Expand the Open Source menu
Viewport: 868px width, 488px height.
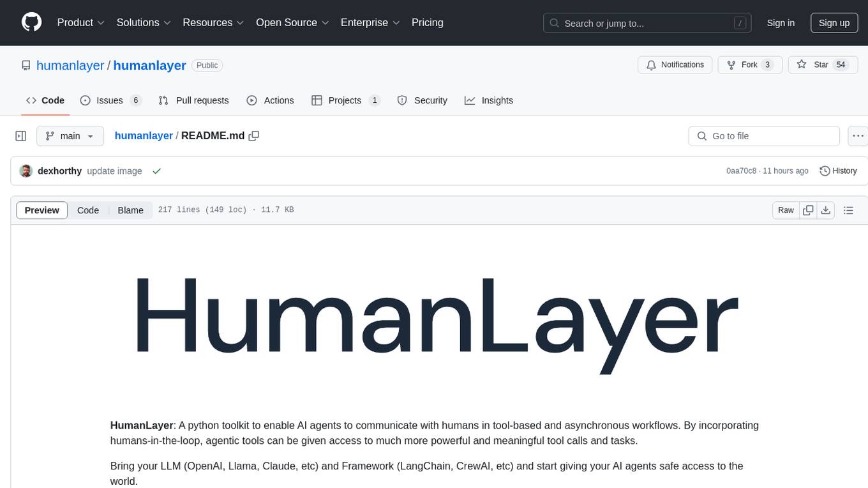click(x=292, y=22)
